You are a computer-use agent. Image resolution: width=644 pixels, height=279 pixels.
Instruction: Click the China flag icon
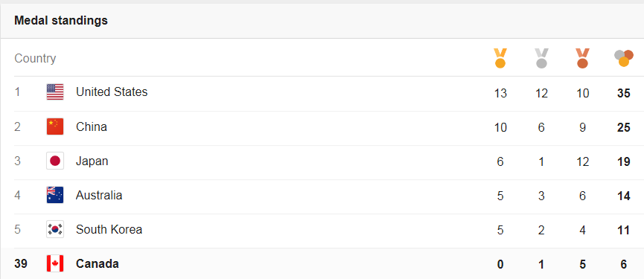[55, 126]
